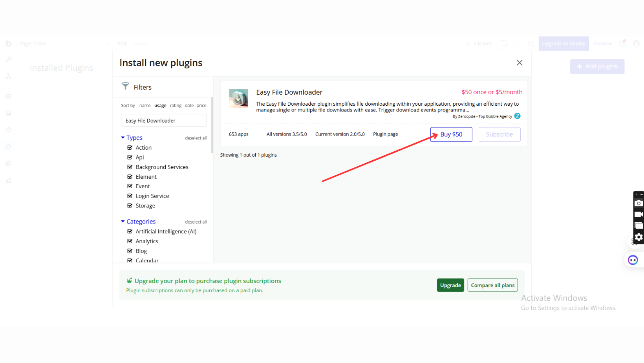The width and height of the screenshot is (644, 363).
Task: Uncheck the Action type checkbox
Action: tap(130, 148)
